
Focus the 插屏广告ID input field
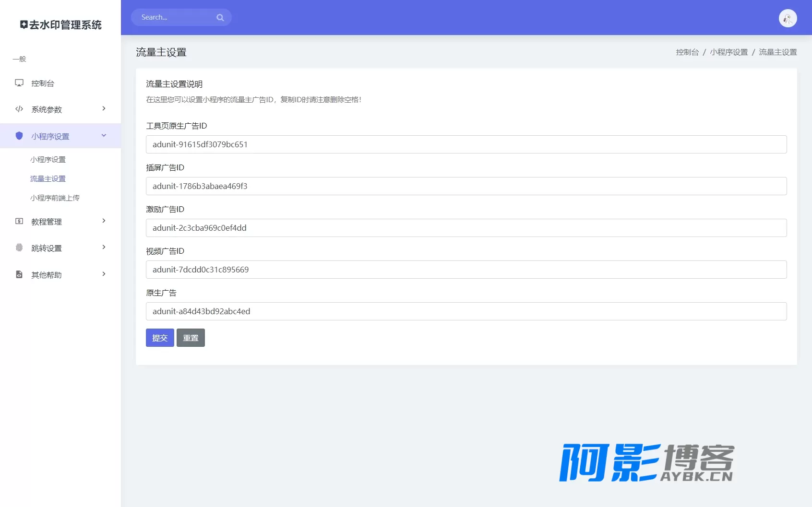click(466, 186)
